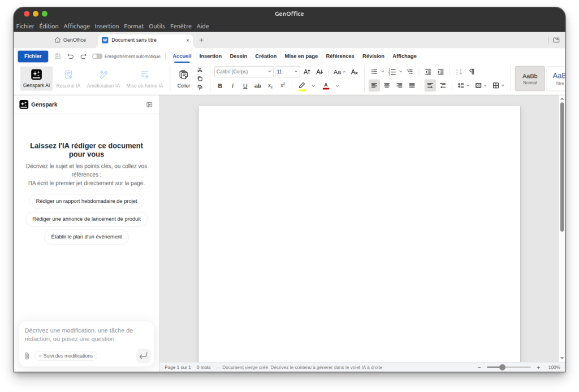Click the Résumé IA icon
Screen dimensions: 579x392
point(68,75)
